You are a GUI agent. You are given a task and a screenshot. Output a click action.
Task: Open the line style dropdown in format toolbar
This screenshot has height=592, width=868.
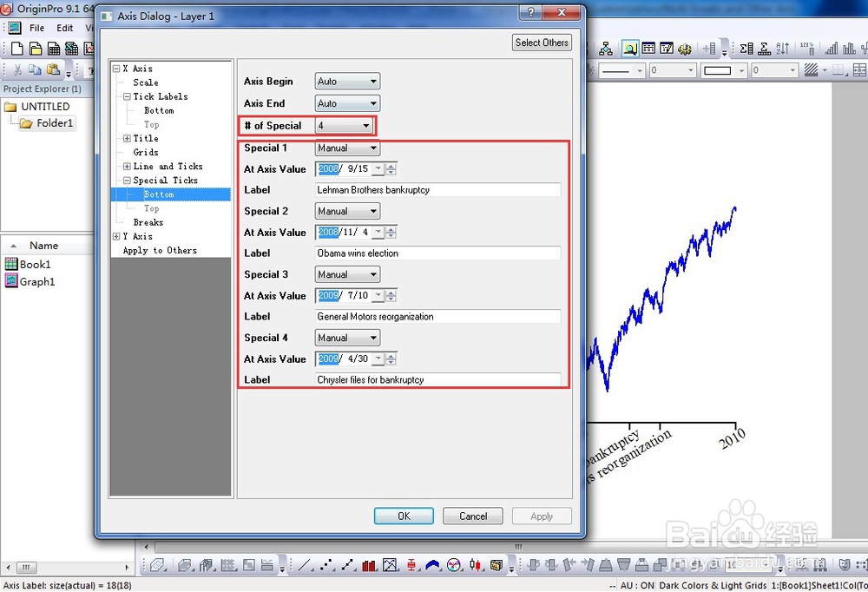click(x=640, y=70)
